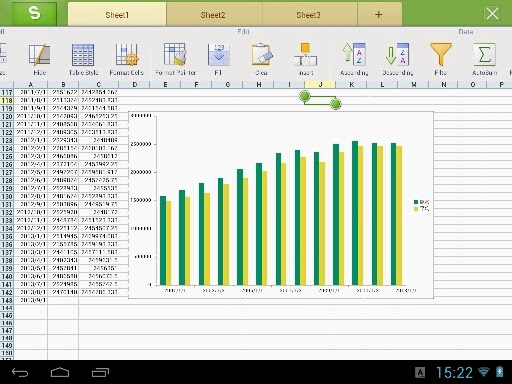Viewport: 512px width, 384px height.
Task: Select row 117 header
Action: point(7,92)
